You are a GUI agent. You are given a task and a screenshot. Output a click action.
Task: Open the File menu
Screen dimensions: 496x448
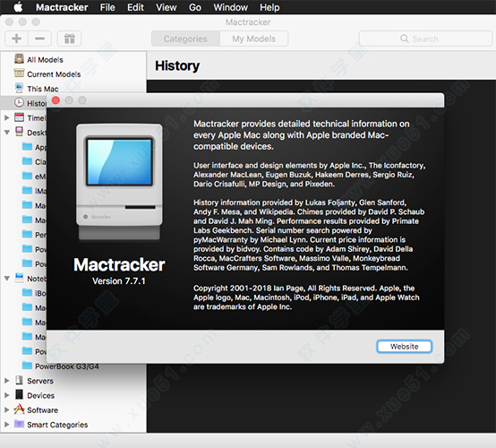107,7
